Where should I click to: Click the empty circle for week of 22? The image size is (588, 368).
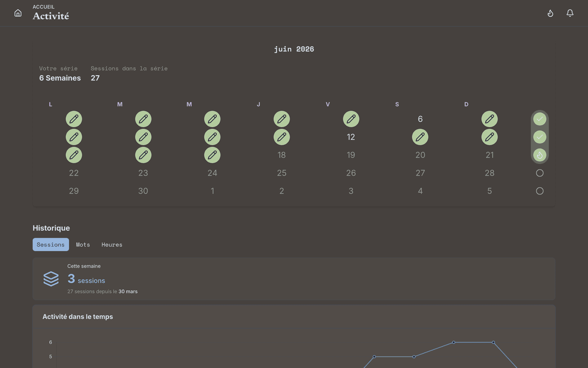(540, 173)
